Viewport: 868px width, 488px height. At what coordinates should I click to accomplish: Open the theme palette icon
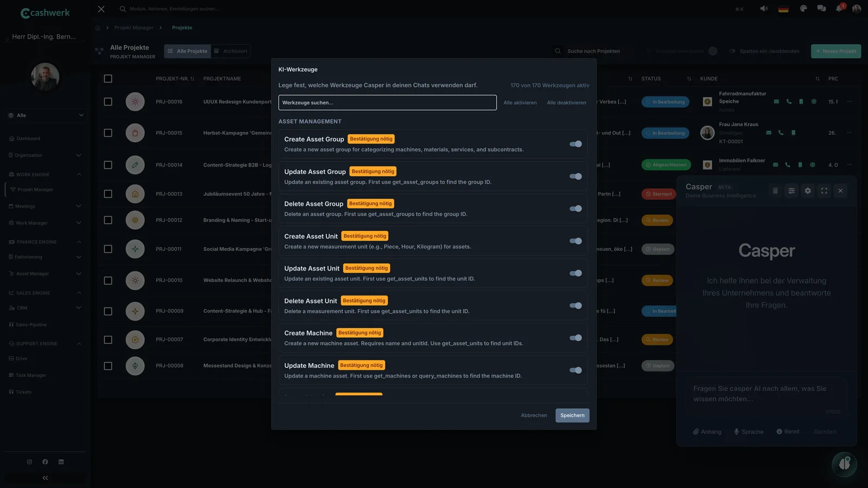coord(803,9)
